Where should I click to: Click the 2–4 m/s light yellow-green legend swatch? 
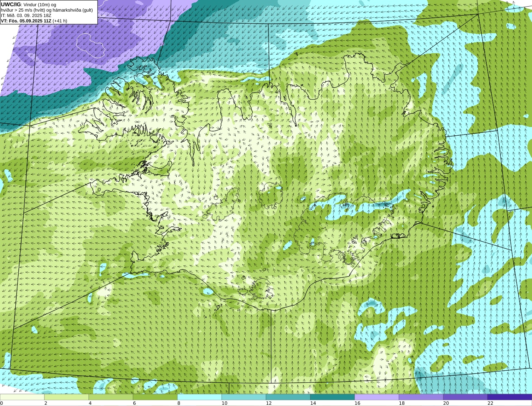coord(66,397)
